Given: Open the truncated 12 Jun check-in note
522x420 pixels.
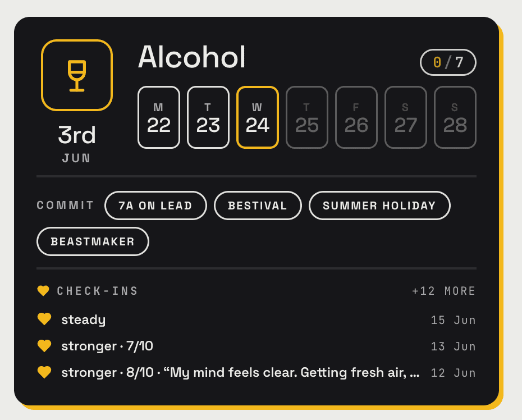Looking at the screenshot, I should tap(240, 372).
